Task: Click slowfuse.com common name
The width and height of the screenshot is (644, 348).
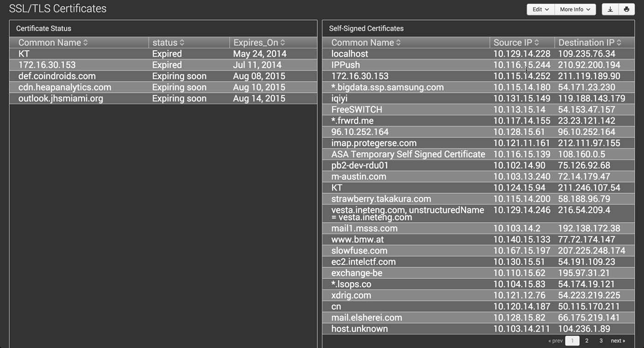Action: click(x=359, y=251)
